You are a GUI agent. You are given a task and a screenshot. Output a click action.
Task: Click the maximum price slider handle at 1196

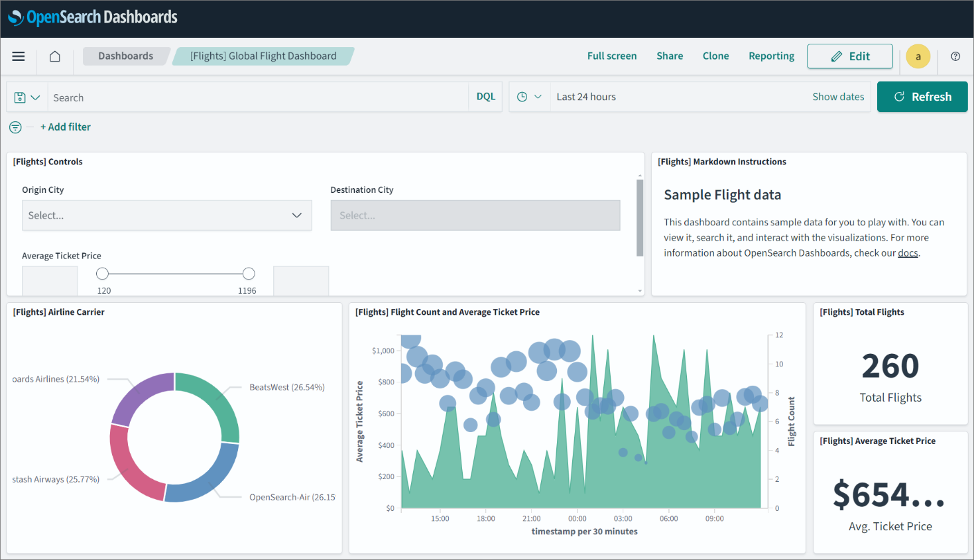coord(249,274)
